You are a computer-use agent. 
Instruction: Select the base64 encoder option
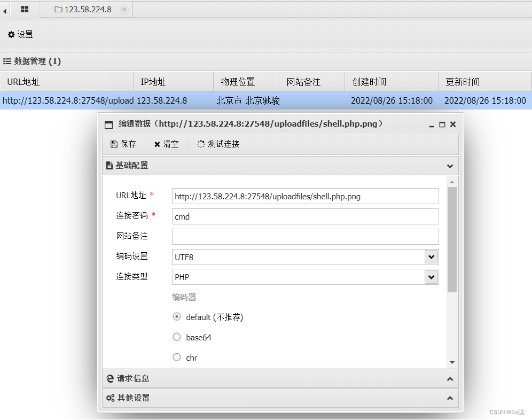click(176, 337)
